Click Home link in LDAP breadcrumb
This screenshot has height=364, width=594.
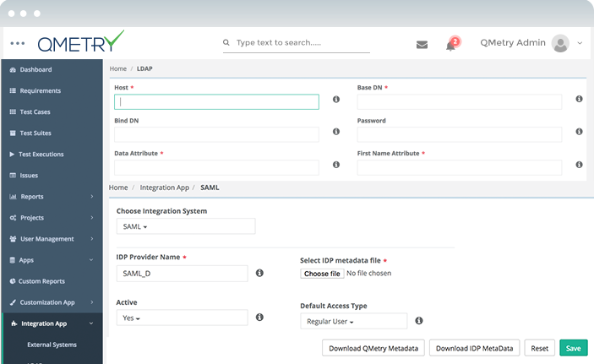117,68
